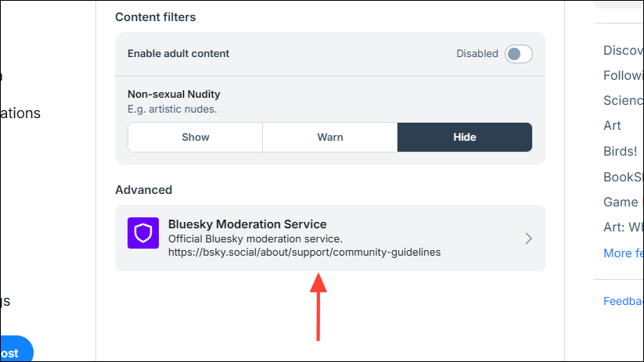644x362 pixels.
Task: Choose Hide for Non-sexual Nudity
Action: pyautogui.click(x=465, y=137)
